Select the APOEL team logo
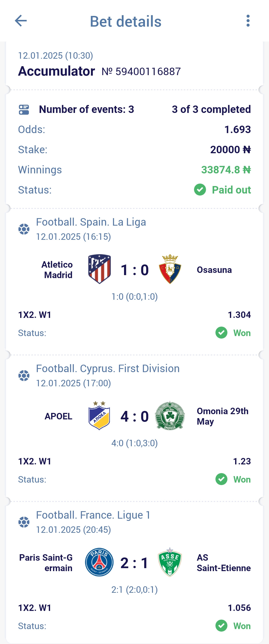The height and width of the screenshot is (644, 269). [99, 415]
